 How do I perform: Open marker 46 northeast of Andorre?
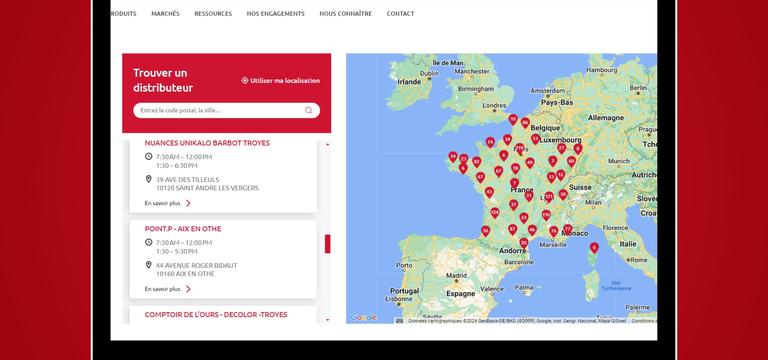(x=532, y=230)
